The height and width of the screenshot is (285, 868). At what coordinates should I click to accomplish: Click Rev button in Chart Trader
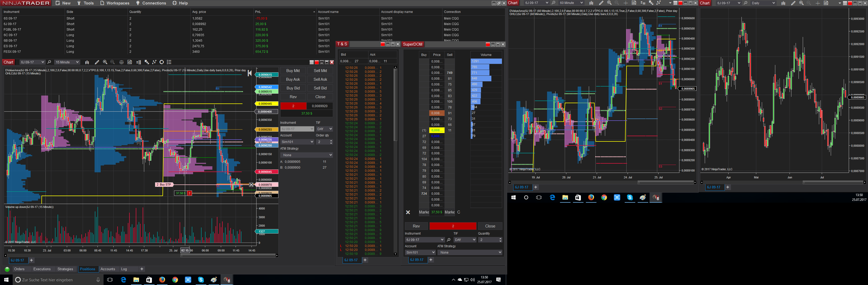click(293, 97)
